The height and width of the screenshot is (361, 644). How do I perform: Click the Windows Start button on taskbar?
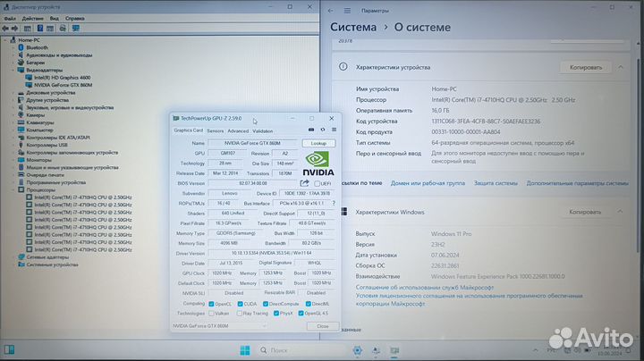coord(245,350)
